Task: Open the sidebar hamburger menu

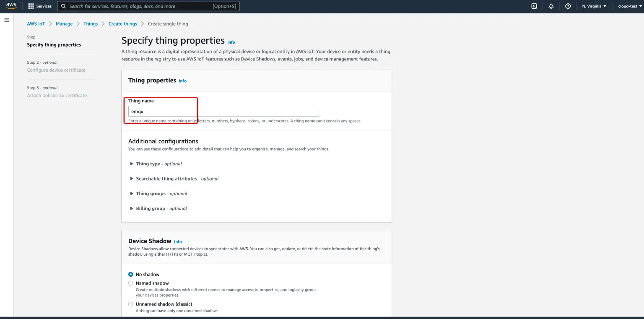Action: (6, 19)
